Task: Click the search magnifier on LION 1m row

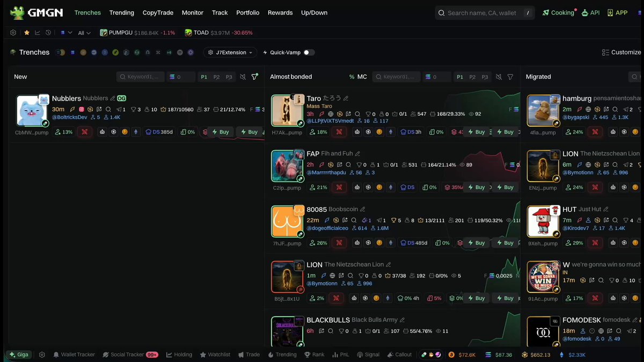Action: pyautogui.click(x=348, y=276)
